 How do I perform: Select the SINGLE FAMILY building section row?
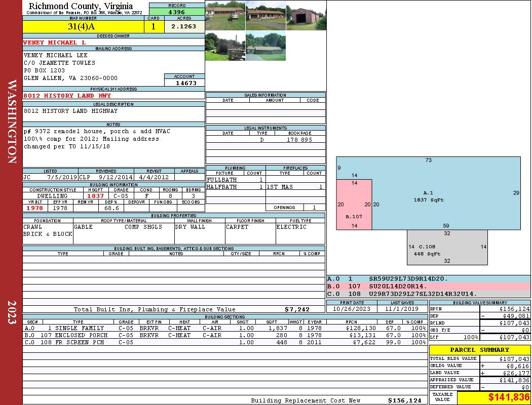tap(225, 328)
